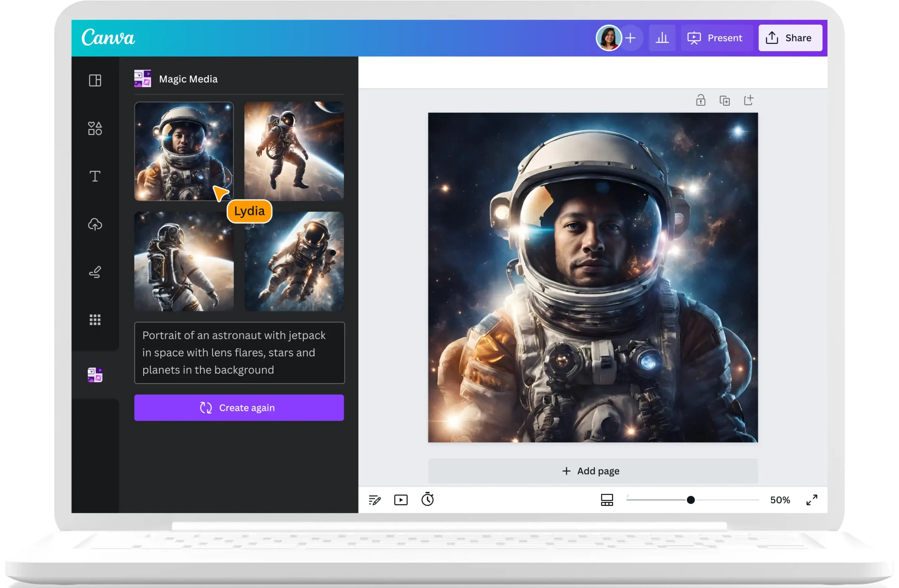Select the floating astronaut thumbnail
This screenshot has width=899, height=588.
click(294, 151)
